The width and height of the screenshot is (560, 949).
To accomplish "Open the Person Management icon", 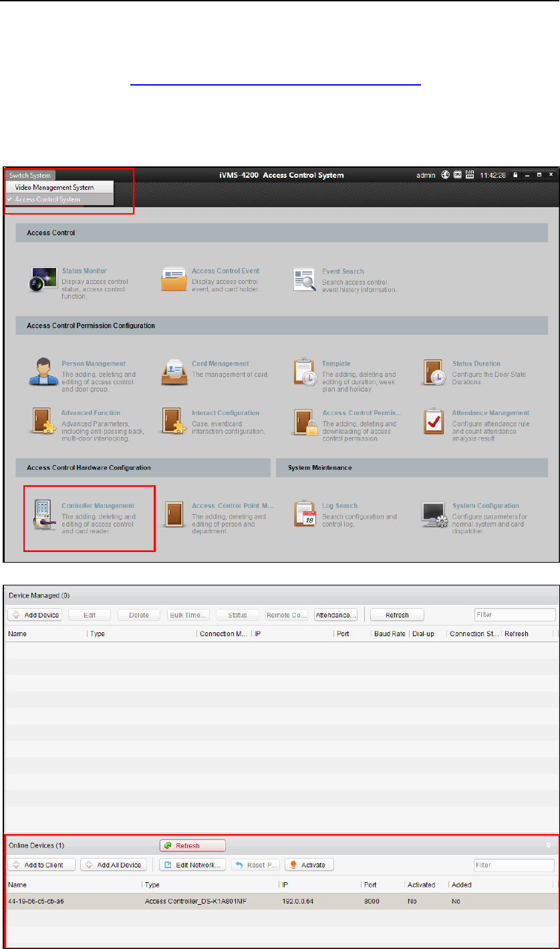I will click(42, 372).
